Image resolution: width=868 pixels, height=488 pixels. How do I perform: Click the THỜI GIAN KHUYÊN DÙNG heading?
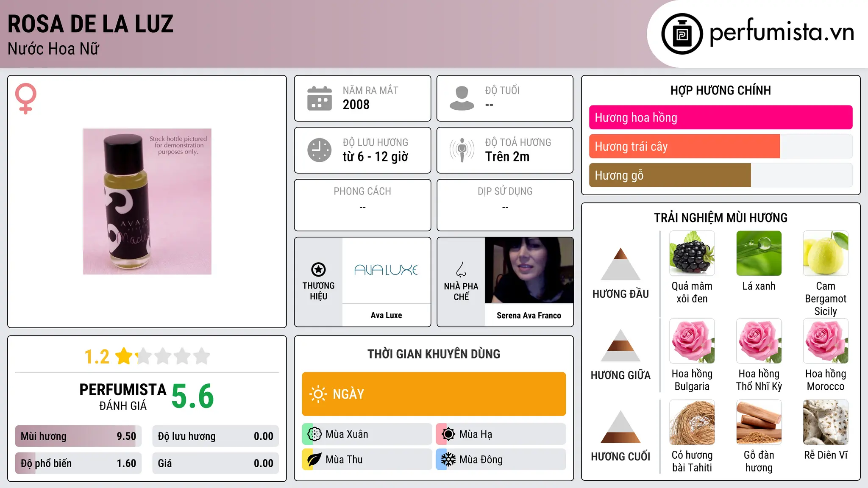click(x=434, y=354)
